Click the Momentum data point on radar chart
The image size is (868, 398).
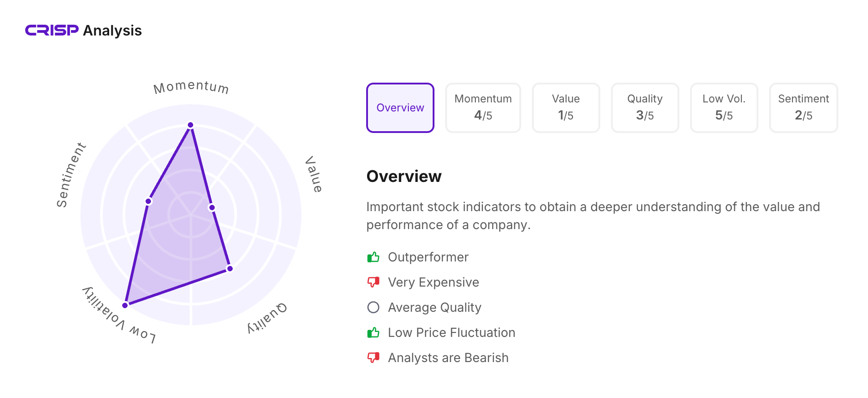tap(190, 125)
